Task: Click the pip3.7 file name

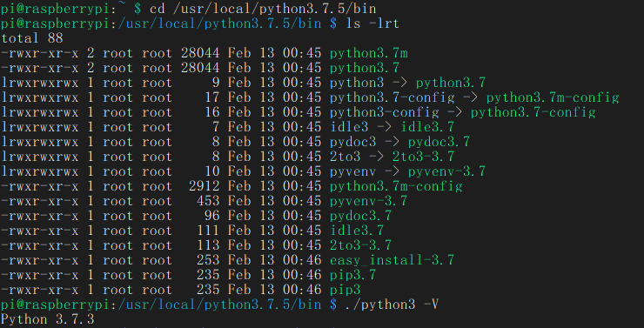Action: (352, 275)
